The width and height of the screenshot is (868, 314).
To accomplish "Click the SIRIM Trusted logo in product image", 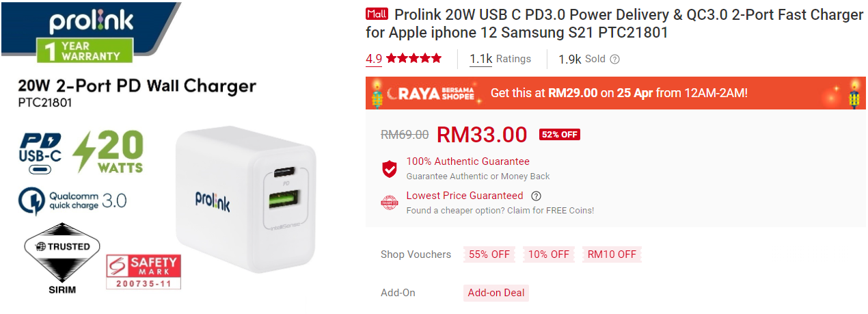I will [62, 258].
